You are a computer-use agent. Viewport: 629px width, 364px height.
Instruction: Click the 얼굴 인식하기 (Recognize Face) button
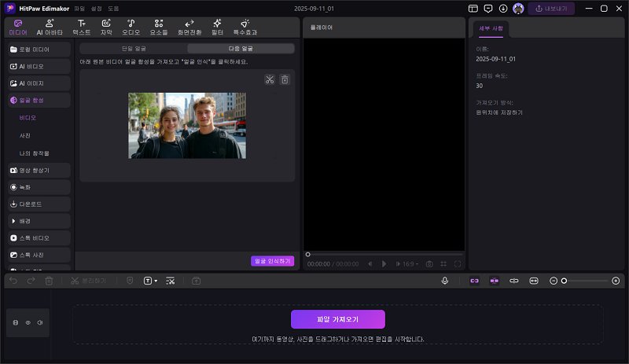coord(272,261)
